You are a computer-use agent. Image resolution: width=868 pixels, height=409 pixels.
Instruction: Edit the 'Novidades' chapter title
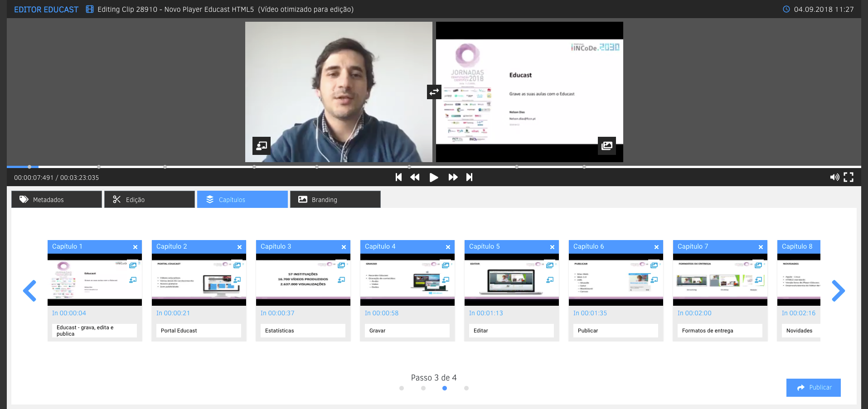[801, 331]
